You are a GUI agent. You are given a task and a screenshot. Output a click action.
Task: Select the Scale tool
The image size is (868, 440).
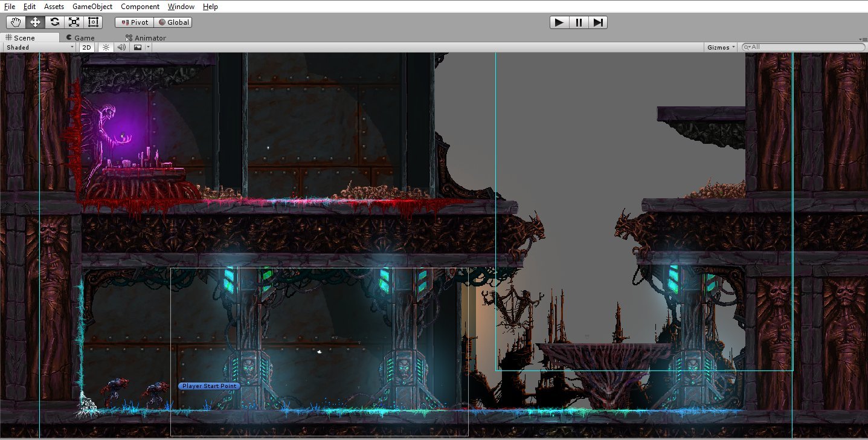74,22
